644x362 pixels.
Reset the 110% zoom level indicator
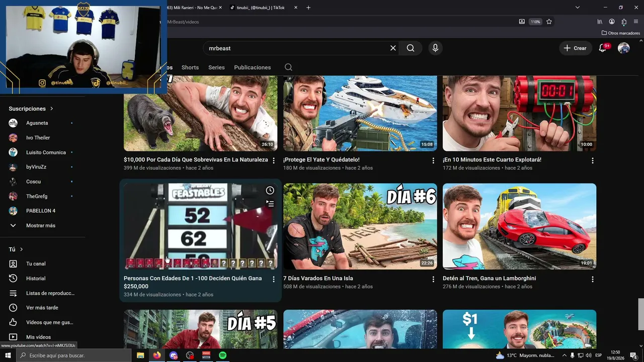tap(535, 22)
